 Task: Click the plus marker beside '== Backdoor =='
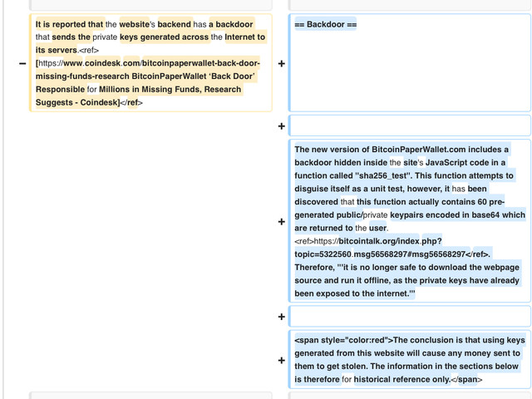[281, 63]
